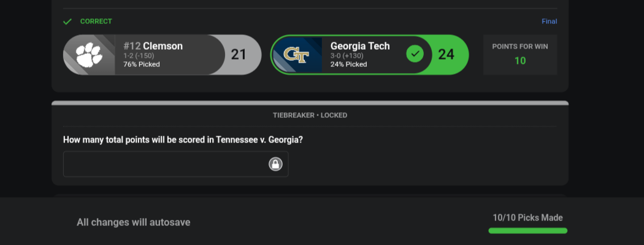Click the Clemson tiger paw logo
Viewport: 644px width, 245px height.
click(89, 55)
